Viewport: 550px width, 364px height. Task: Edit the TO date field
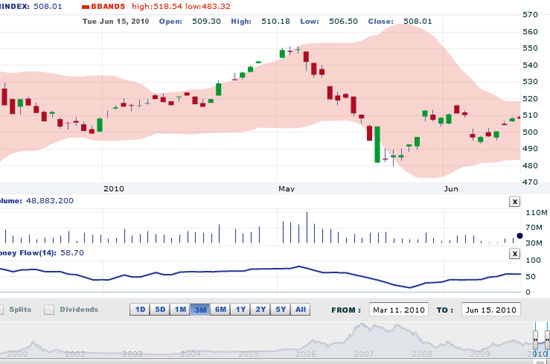(491, 310)
